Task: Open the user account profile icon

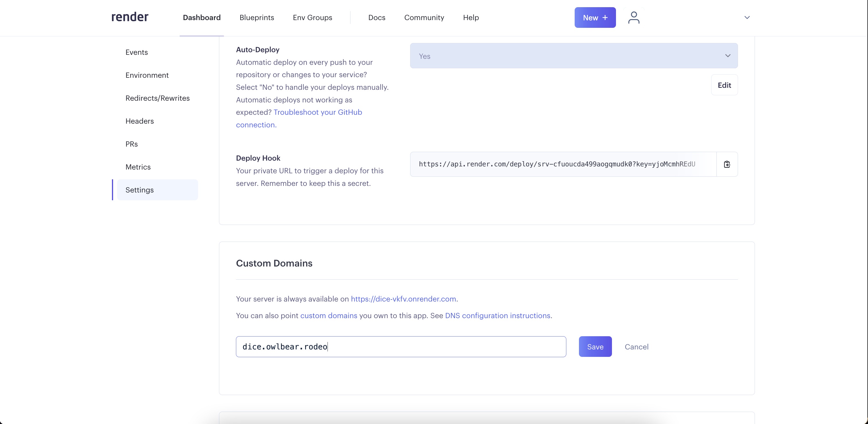Action: [x=634, y=17]
